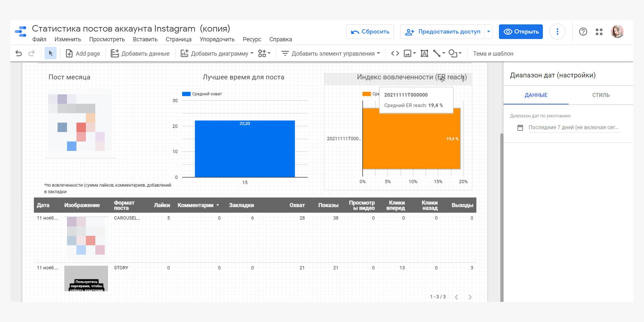Open the Ресурс menu
The width and height of the screenshot is (644, 322).
252,39
